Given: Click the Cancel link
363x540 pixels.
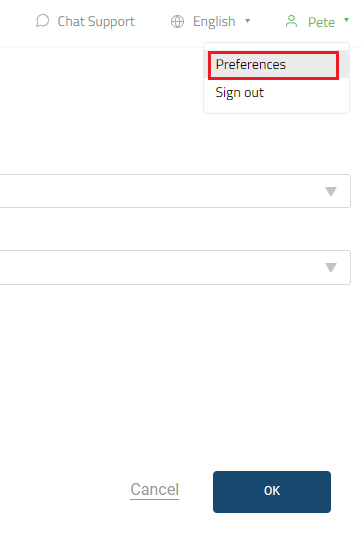Looking at the screenshot, I should click(155, 489).
